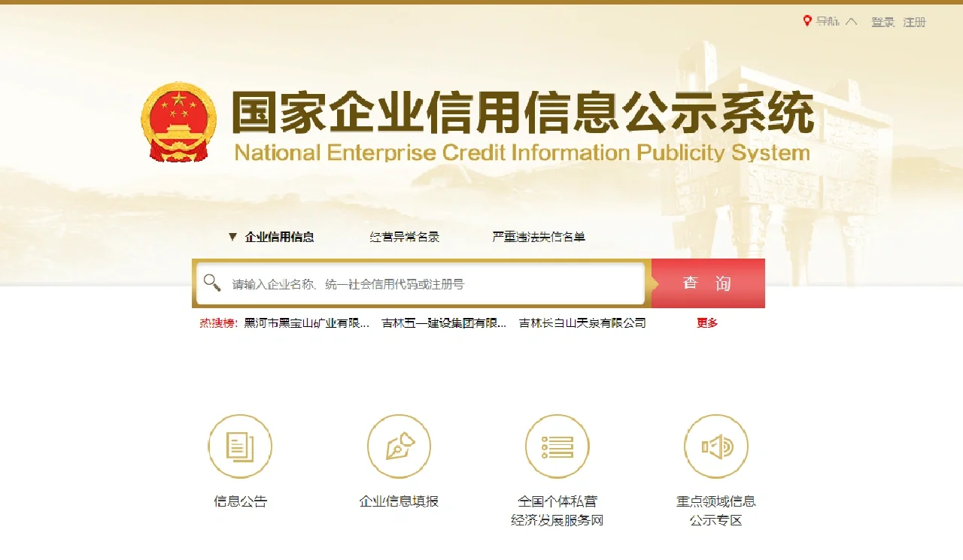This screenshot has height=560, width=963.
Task: Open hot search 黑河市黑宝山矿业有限
Action: click(x=307, y=323)
